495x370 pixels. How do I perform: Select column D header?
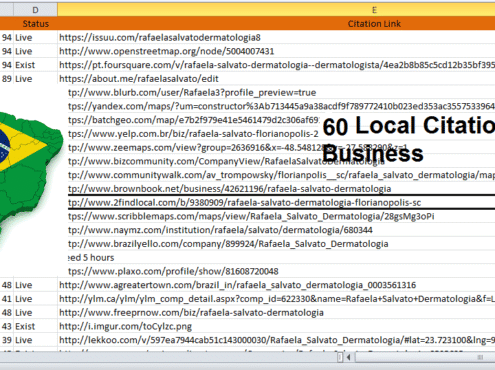point(35,10)
